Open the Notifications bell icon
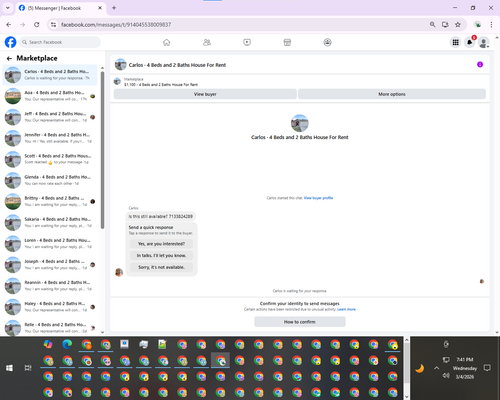 click(470, 42)
